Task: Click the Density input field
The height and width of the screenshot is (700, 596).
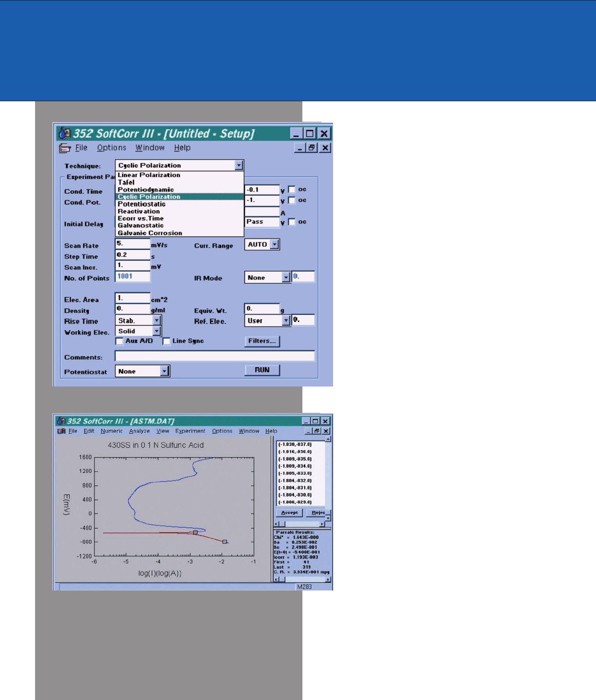Action: [x=133, y=309]
